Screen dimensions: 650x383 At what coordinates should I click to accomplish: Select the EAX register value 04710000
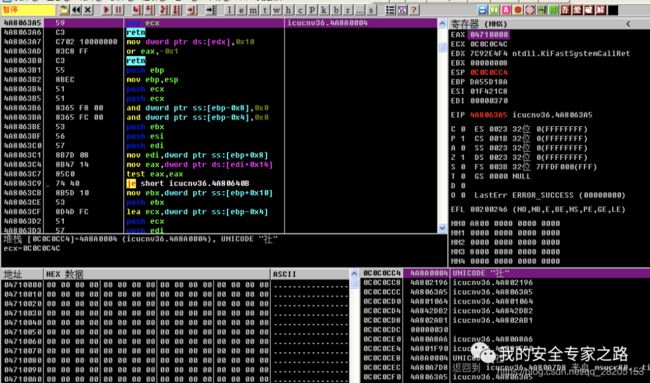489,34
